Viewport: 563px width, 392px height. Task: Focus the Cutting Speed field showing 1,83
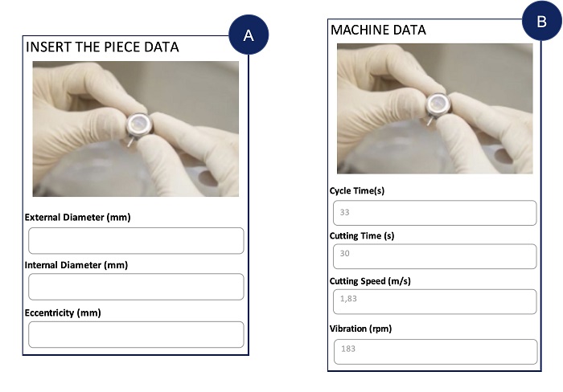tap(434, 301)
